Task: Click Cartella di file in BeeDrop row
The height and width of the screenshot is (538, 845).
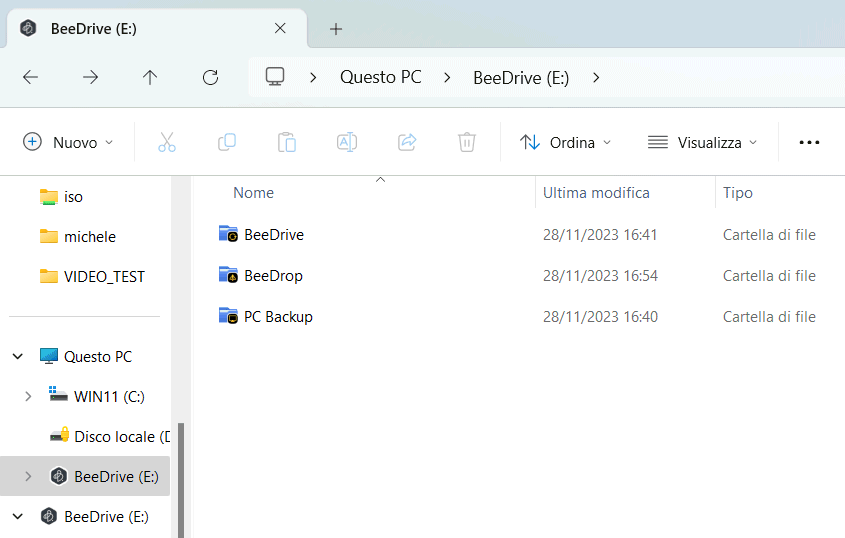Action: 769,275
